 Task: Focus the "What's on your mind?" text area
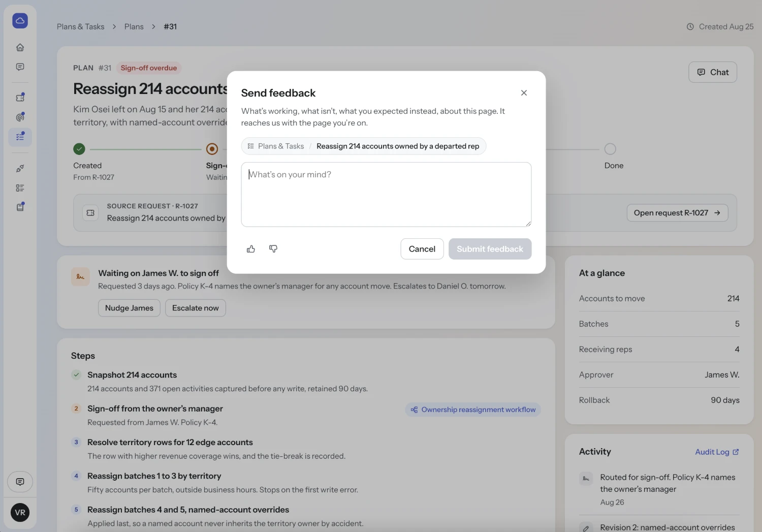(x=386, y=195)
